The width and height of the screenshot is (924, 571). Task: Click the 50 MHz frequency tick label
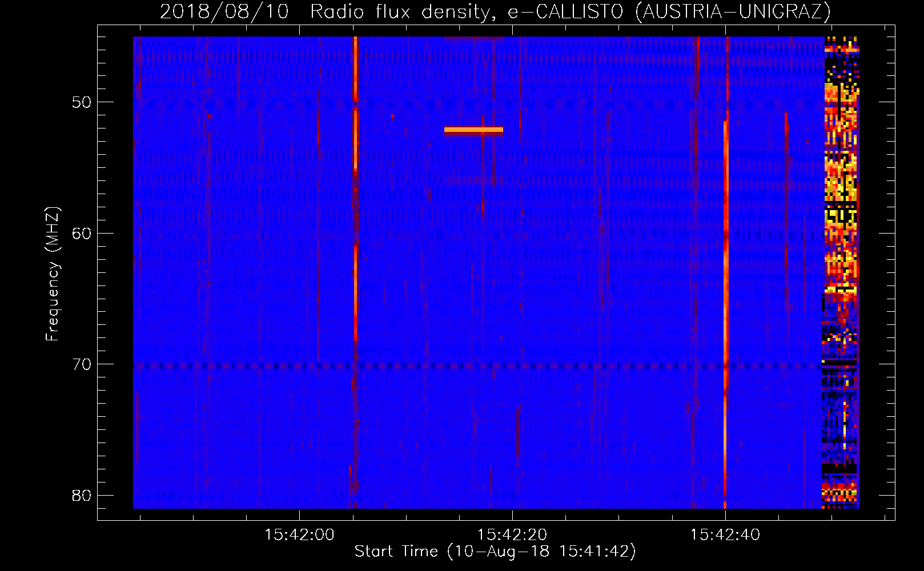pyautogui.click(x=82, y=102)
